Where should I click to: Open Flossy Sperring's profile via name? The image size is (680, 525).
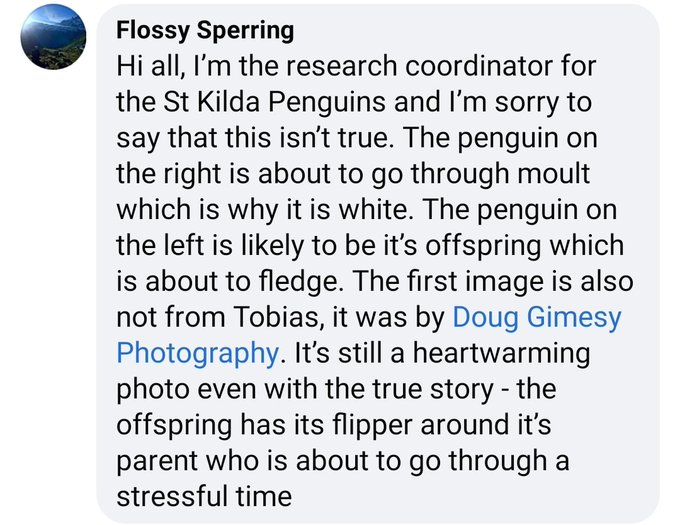coord(205,30)
